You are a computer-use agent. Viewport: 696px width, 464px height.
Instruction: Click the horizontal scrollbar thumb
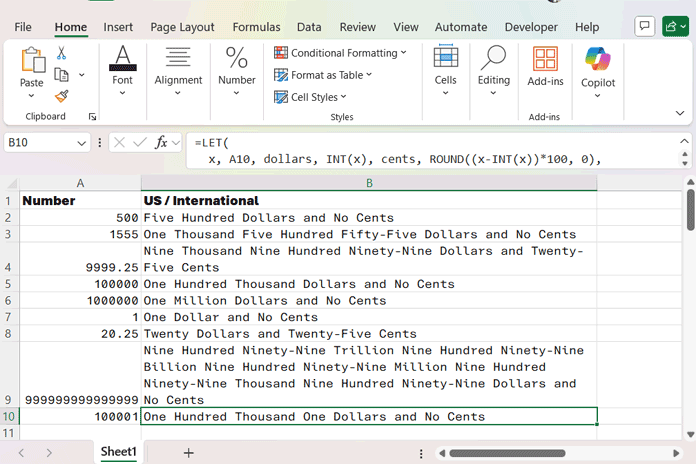[x=507, y=453]
